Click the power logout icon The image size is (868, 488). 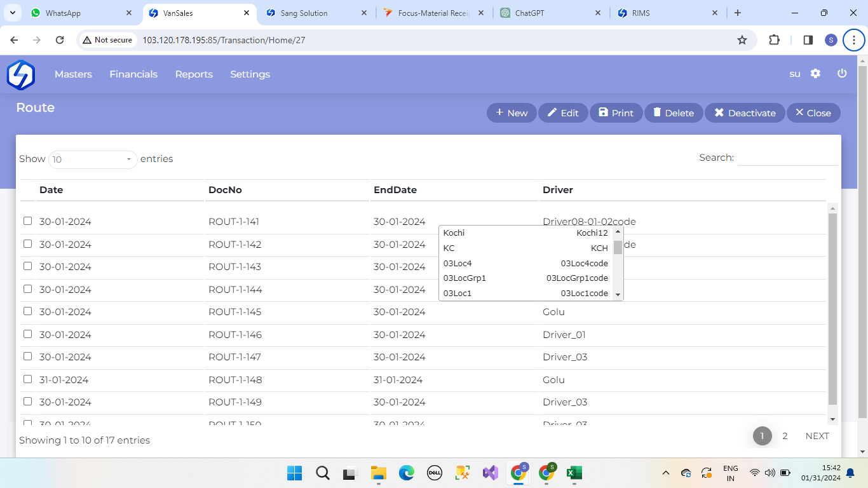click(842, 74)
